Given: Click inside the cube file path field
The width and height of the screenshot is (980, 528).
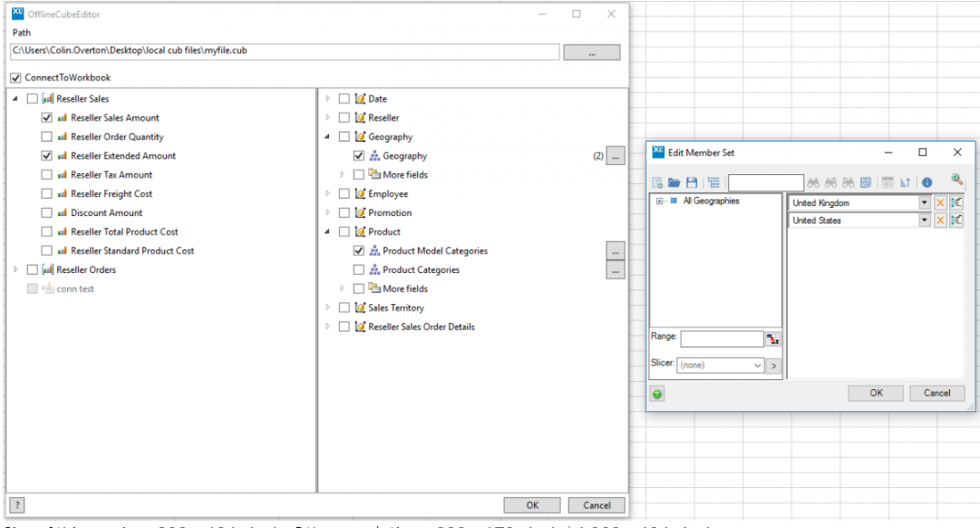Looking at the screenshot, I should click(x=272, y=52).
